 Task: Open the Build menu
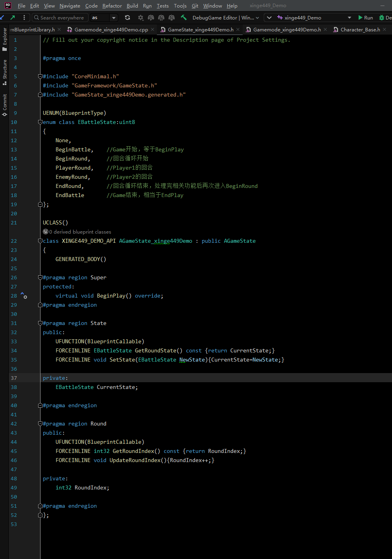132,6
